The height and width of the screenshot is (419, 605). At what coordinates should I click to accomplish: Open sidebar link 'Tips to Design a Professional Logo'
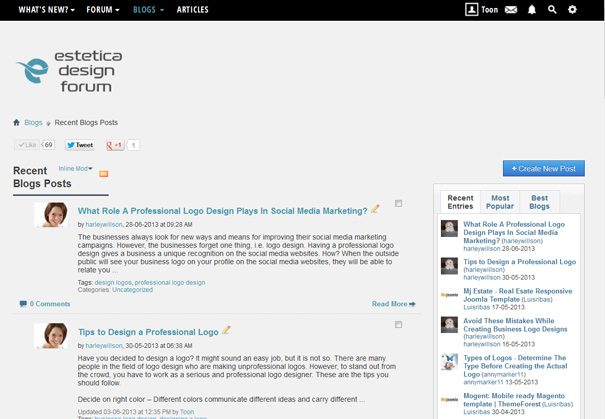tap(520, 262)
